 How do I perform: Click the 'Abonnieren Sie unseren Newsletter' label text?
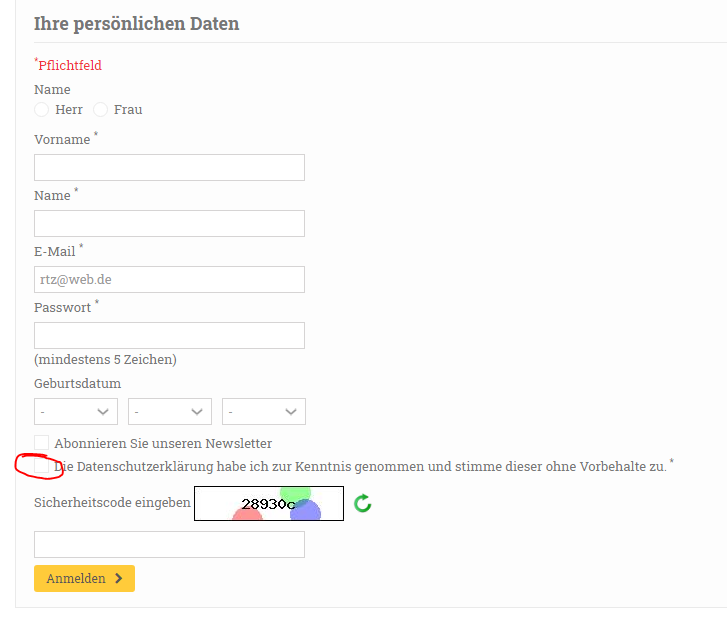click(163, 443)
